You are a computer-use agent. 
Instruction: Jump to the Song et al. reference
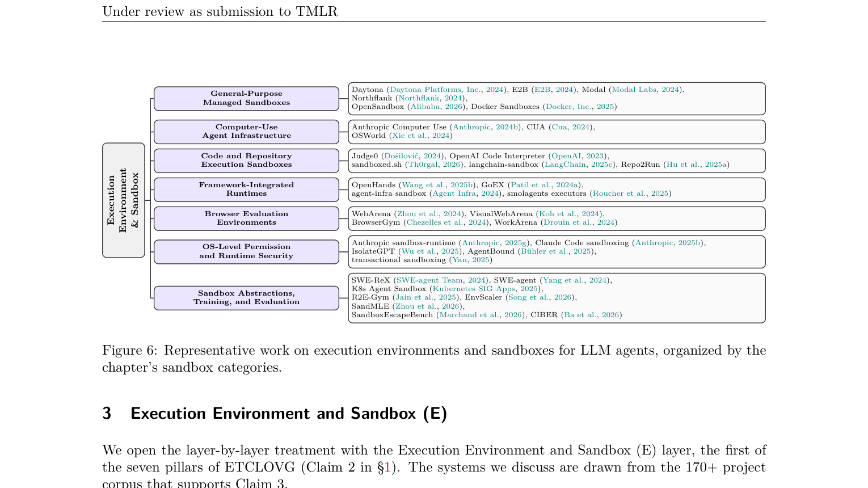coord(540,297)
